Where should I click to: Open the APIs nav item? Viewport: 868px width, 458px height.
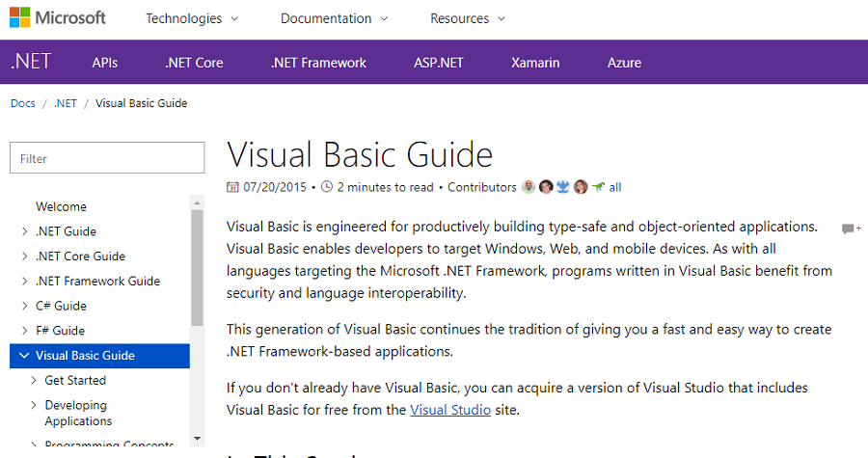(104, 63)
